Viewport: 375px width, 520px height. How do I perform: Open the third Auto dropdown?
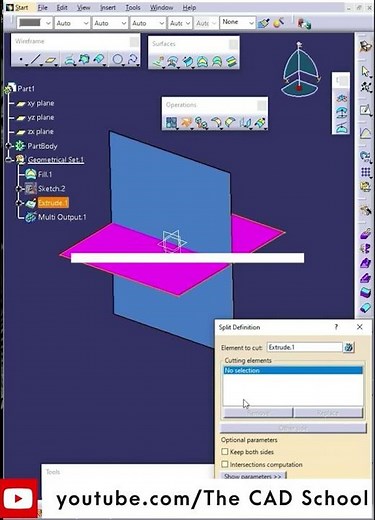click(x=148, y=23)
